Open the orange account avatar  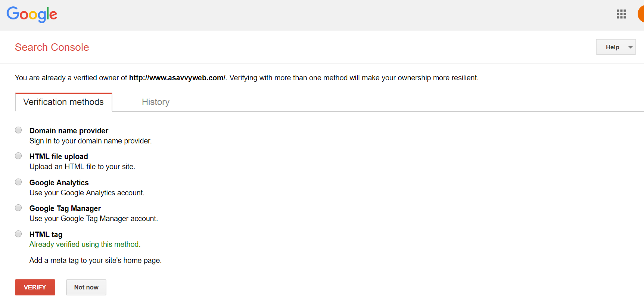[x=641, y=14]
